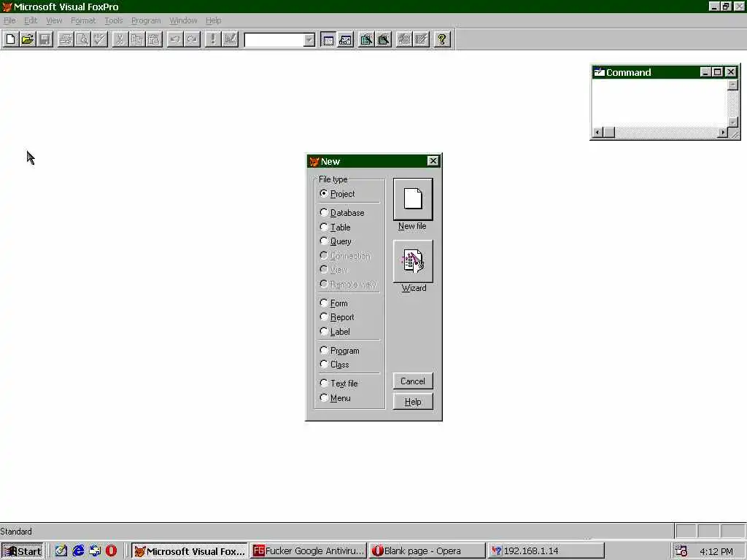
Task: Click the Help question mark icon
Action: click(x=441, y=39)
